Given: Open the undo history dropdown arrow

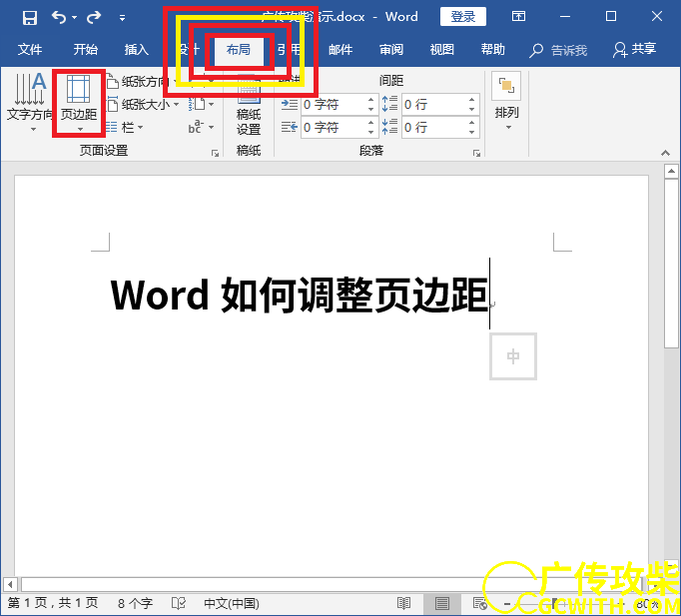Looking at the screenshot, I should 74,18.
